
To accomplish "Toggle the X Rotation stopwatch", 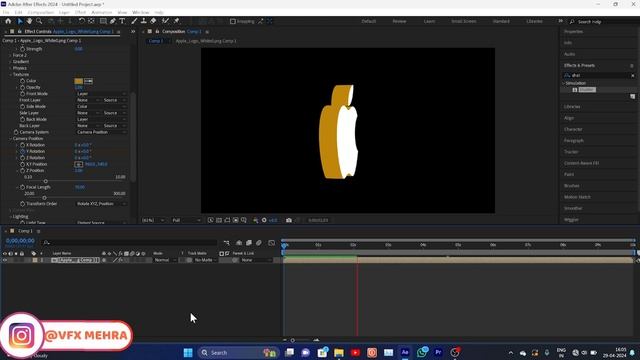I will pyautogui.click(x=22, y=145).
